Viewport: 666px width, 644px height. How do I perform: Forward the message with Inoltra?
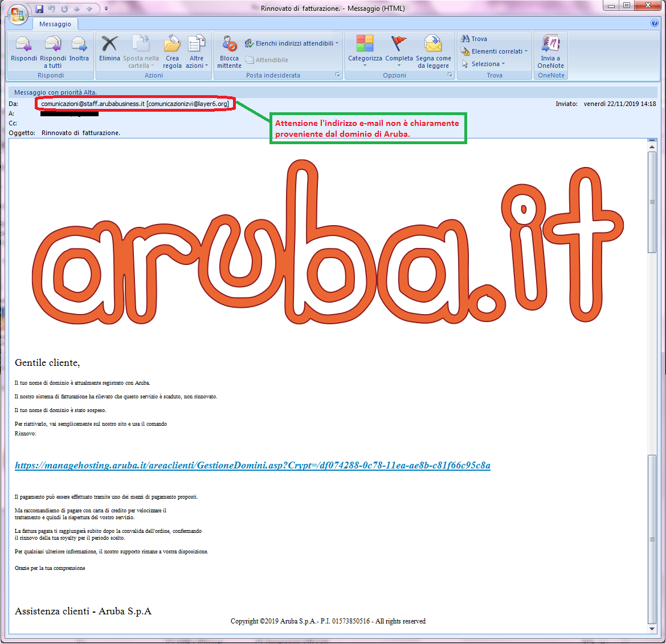(x=79, y=49)
